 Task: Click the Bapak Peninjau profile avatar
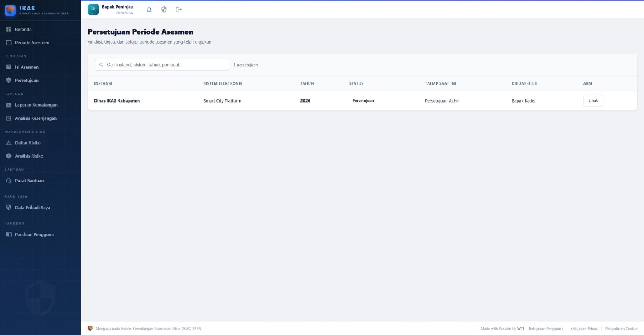(x=93, y=10)
